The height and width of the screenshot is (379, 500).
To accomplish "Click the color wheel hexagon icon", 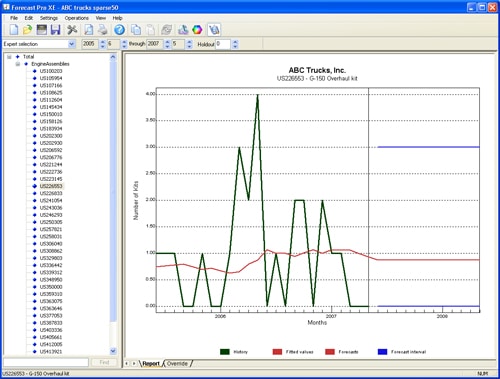I will point(197,30).
